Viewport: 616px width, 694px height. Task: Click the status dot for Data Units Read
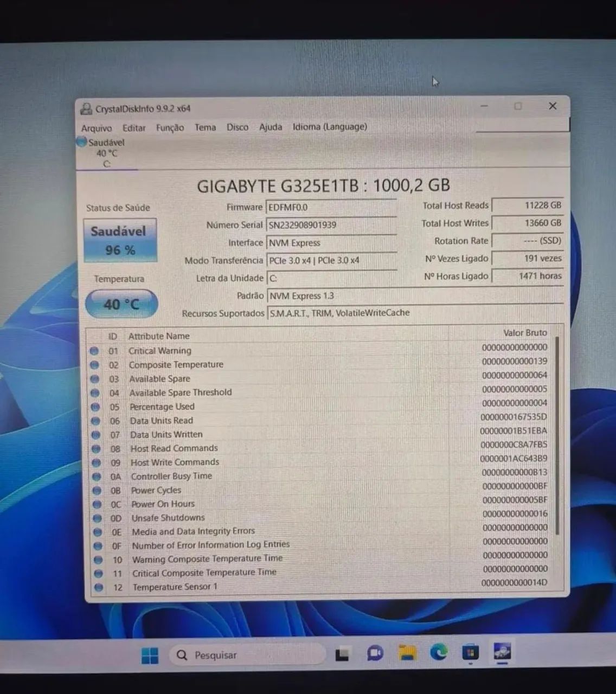[95, 421]
